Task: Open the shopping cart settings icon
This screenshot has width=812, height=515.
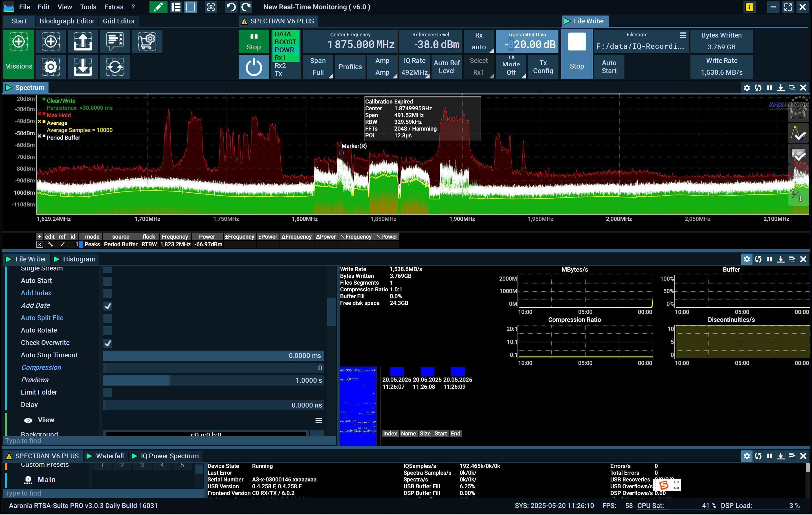Action: coord(147,41)
